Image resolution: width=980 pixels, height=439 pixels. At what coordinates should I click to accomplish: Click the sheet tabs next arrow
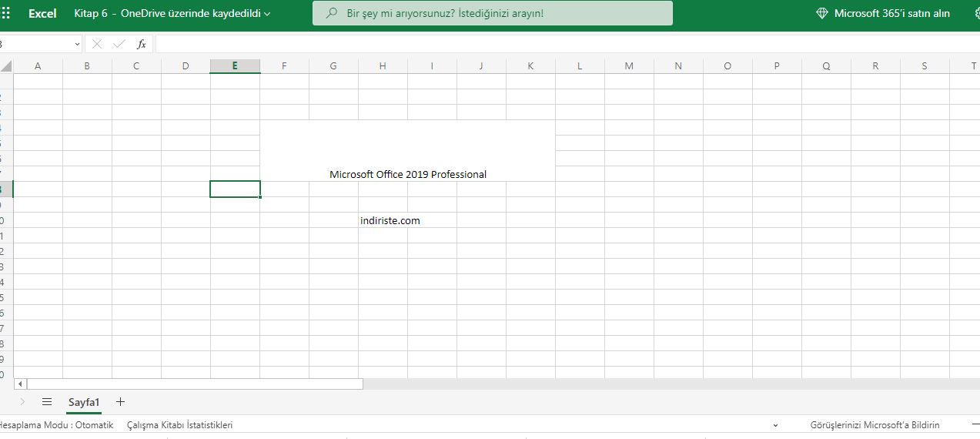coord(22,402)
